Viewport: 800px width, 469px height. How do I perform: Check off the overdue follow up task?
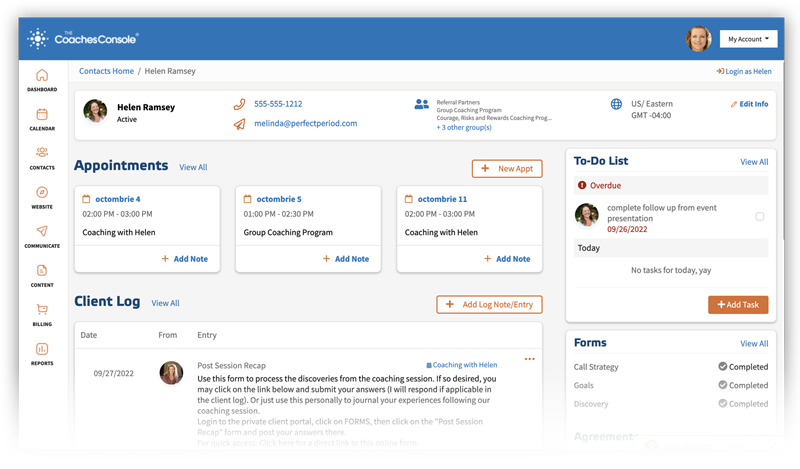coord(760,216)
